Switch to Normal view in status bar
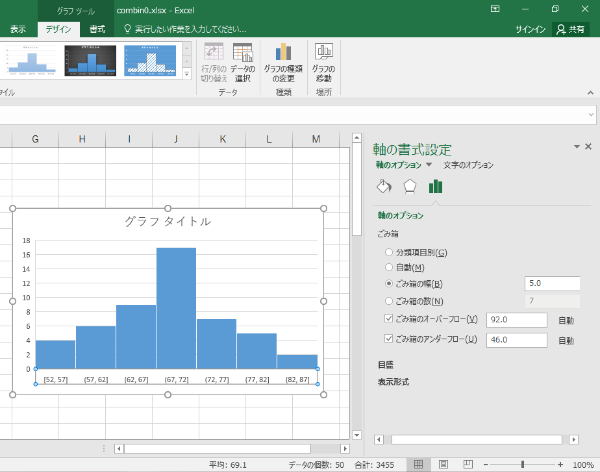 pos(419,465)
